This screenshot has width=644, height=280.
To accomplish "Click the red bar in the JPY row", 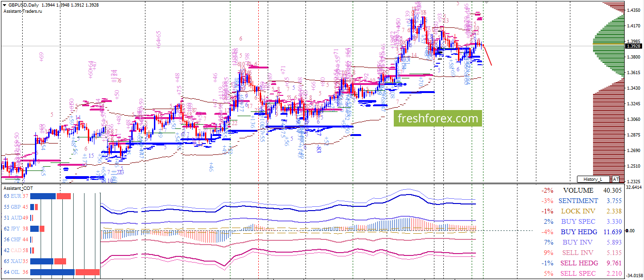I will pyautogui.click(x=42, y=229).
